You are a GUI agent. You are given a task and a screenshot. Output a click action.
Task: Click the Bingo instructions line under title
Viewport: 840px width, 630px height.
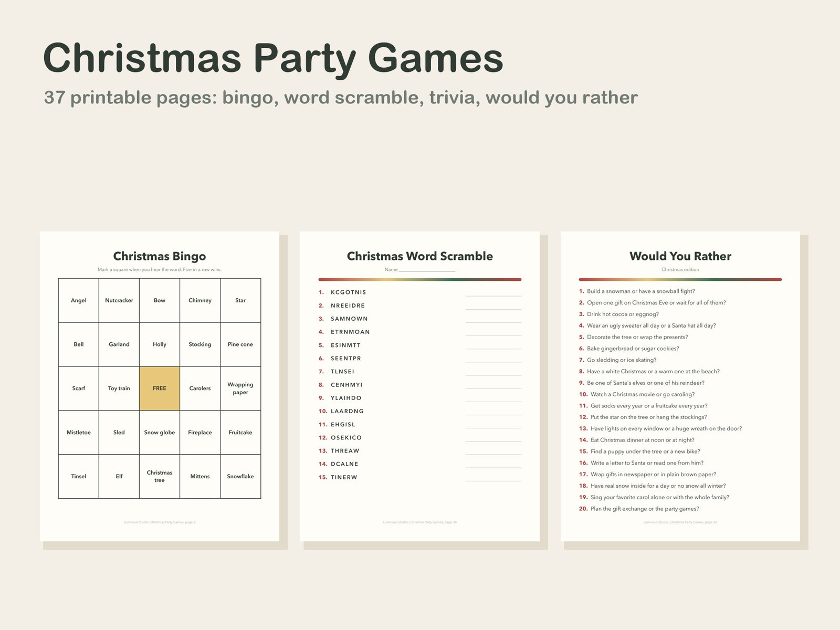point(160,269)
